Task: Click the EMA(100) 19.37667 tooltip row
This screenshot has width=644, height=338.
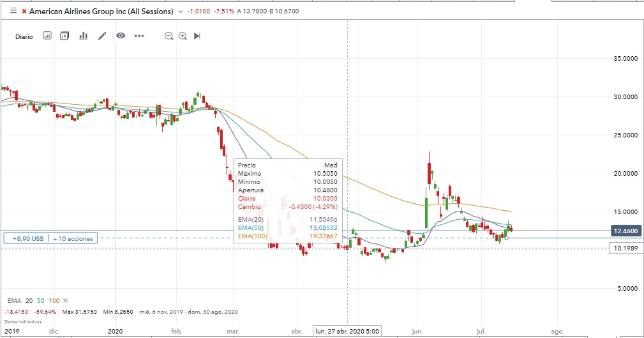Action: (287, 236)
